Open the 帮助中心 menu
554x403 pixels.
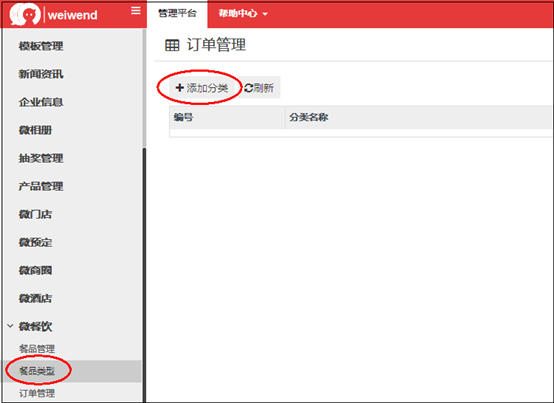tap(243, 14)
